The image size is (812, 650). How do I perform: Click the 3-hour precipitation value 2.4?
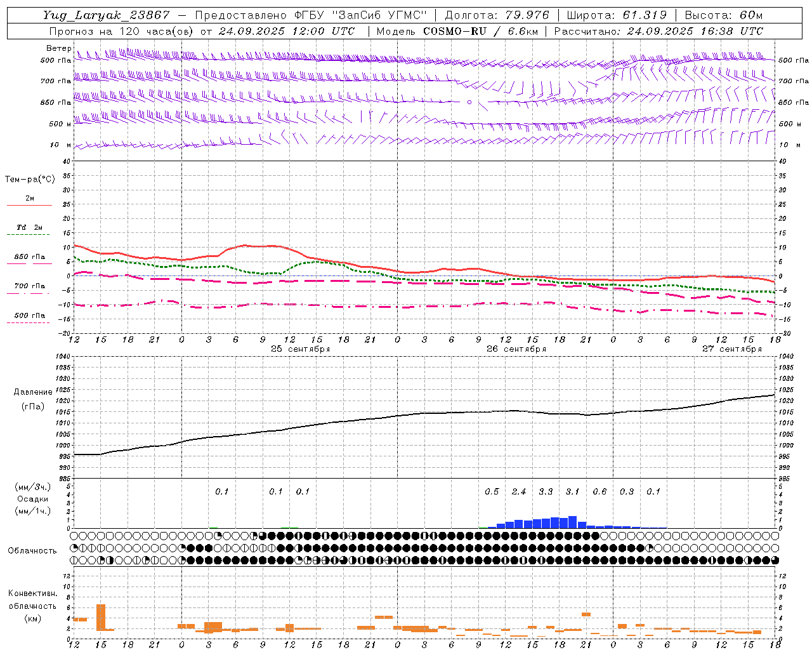[x=519, y=491]
